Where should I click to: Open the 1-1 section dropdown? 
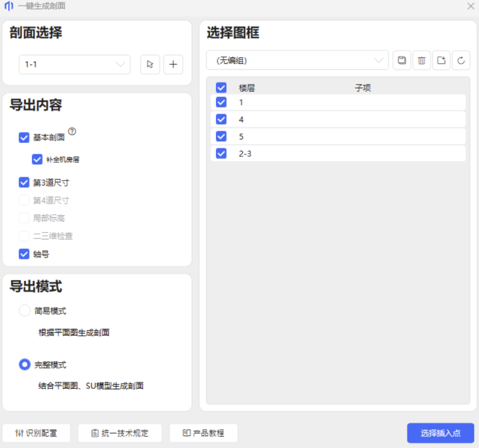click(x=75, y=64)
